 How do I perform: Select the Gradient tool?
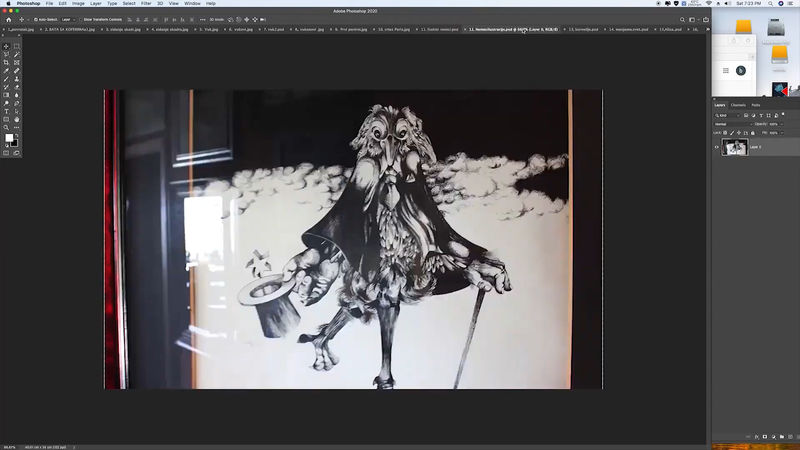point(6,95)
